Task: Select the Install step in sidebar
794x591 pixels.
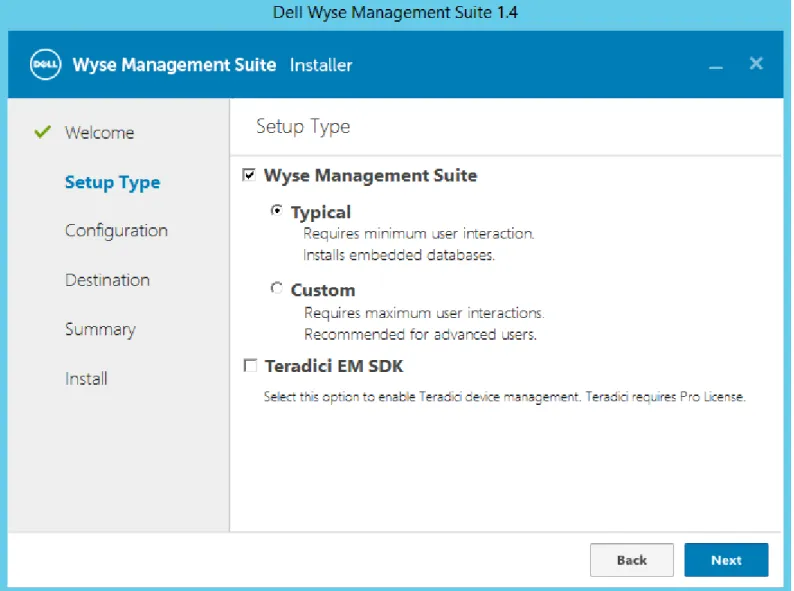Action: [86, 379]
